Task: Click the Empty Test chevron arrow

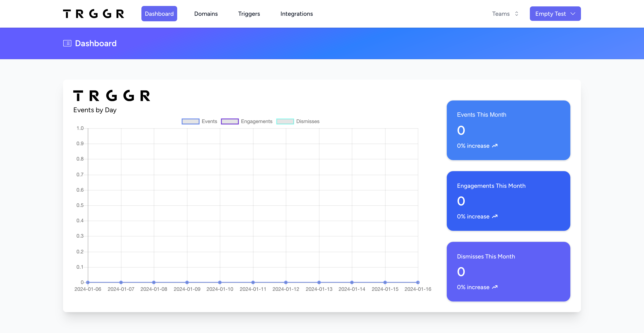Action: [x=573, y=14]
